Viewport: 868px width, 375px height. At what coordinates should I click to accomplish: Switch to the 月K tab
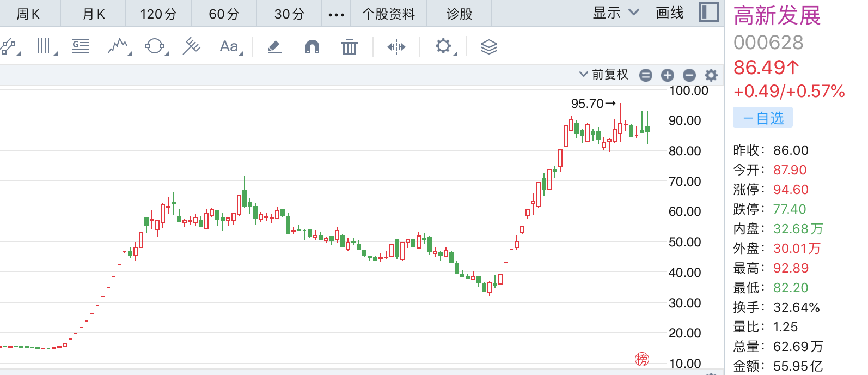[94, 14]
